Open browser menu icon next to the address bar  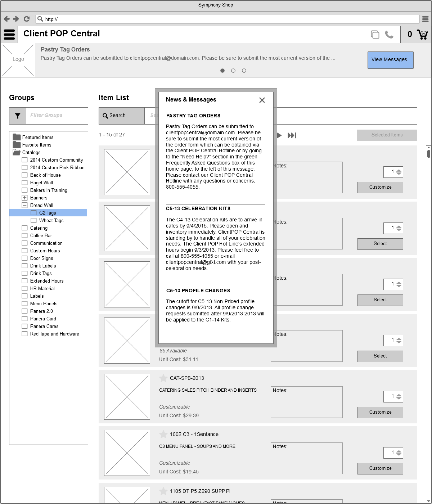point(425,19)
